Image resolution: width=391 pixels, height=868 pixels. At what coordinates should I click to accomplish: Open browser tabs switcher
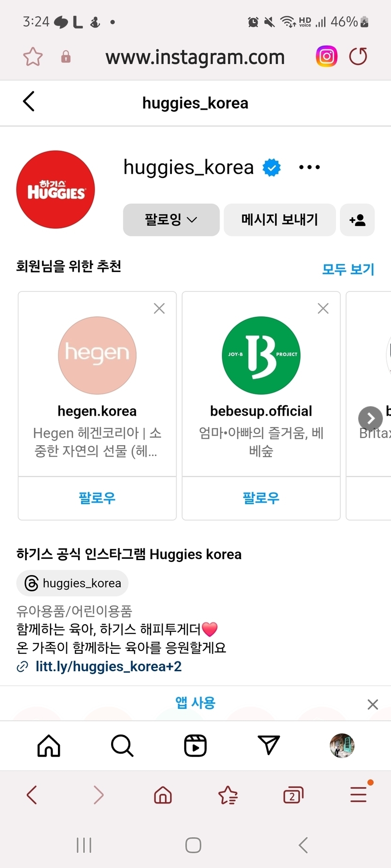(x=293, y=795)
